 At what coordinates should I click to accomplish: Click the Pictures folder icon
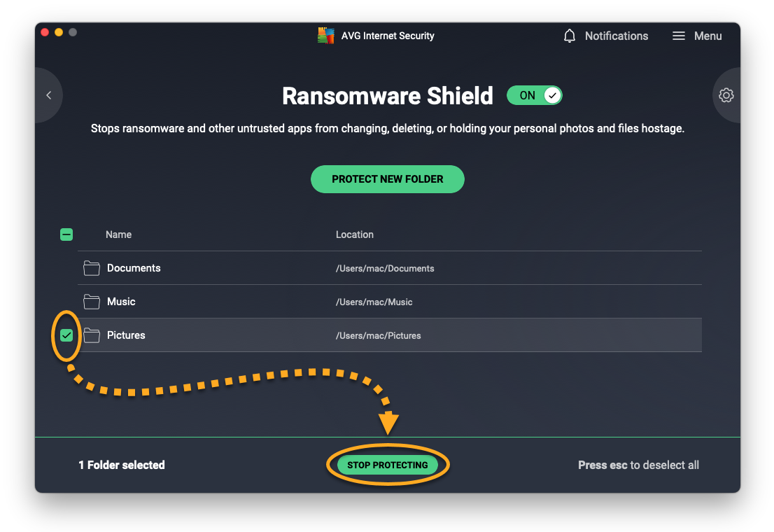tap(92, 335)
